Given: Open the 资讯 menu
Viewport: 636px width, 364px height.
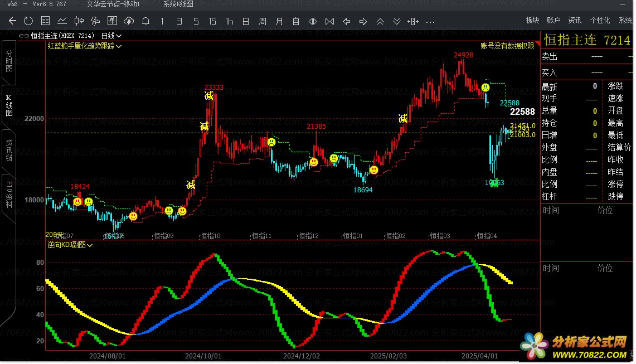Looking at the screenshot, I should tap(575, 20).
